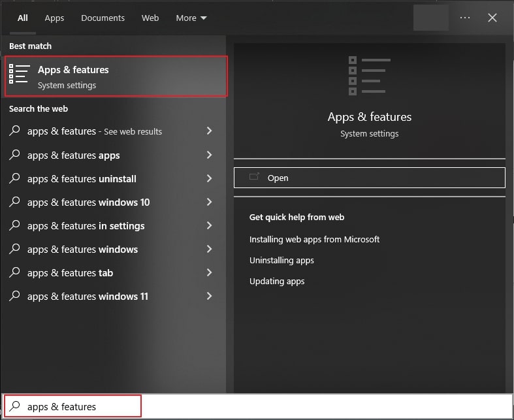Click search icon beside 'apps & features tab'
The height and width of the screenshot is (420, 514).
14,272
